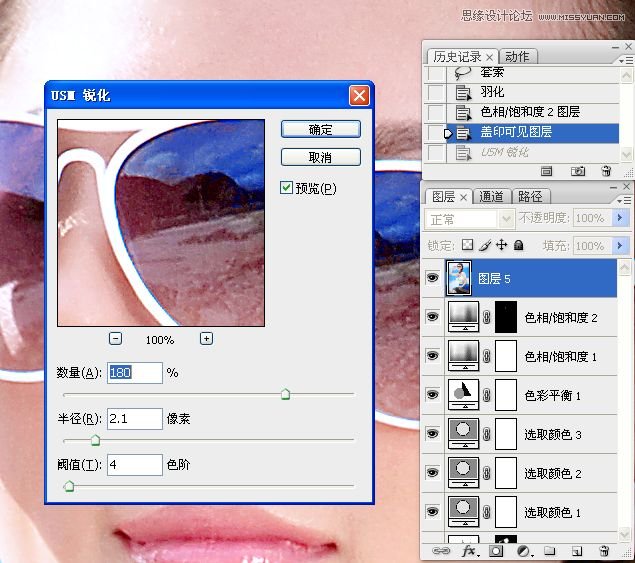Open the 不透明度 opacity slider arrow
Screen dimensions: 635x563
click(620, 218)
